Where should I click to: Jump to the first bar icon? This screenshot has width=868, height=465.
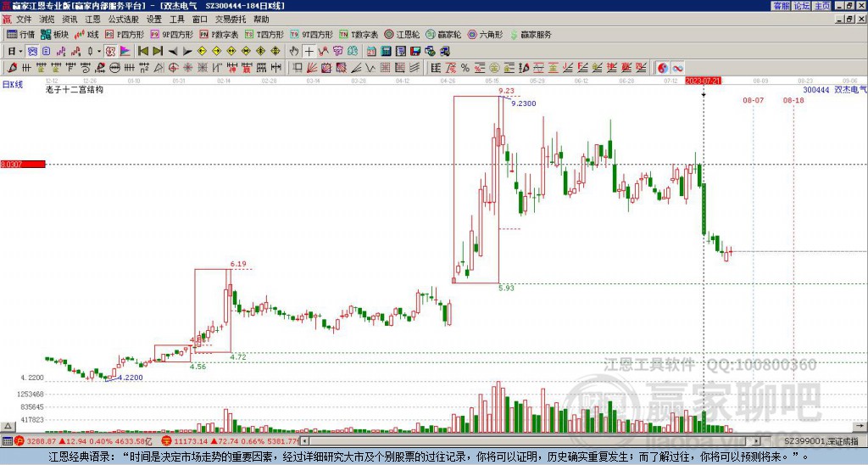[142, 52]
